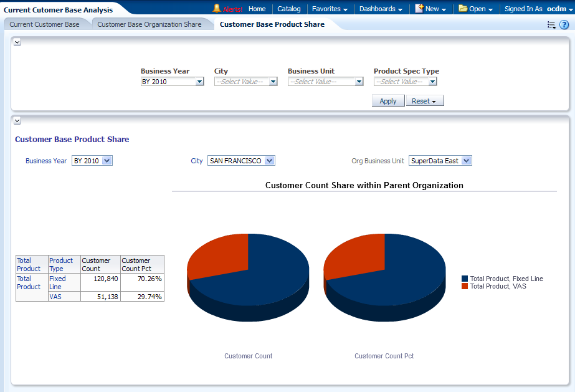Click the New document icon
This screenshot has height=392, width=575.
point(419,9)
